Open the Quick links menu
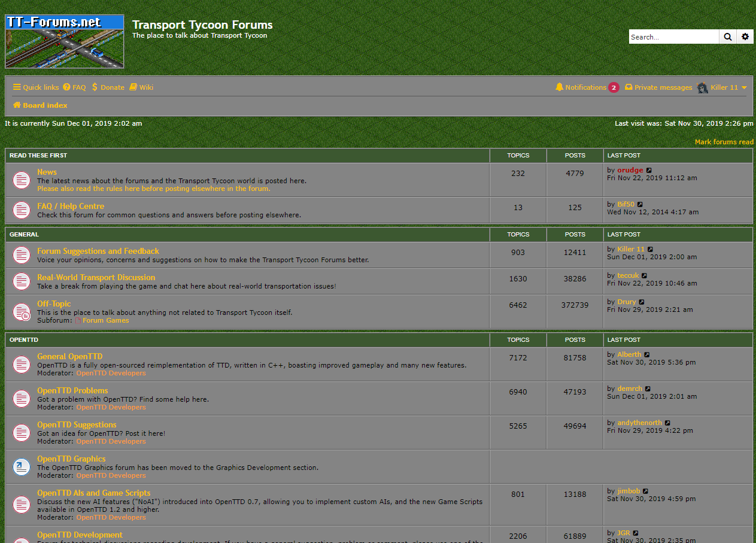The width and height of the screenshot is (756, 543). click(x=36, y=87)
